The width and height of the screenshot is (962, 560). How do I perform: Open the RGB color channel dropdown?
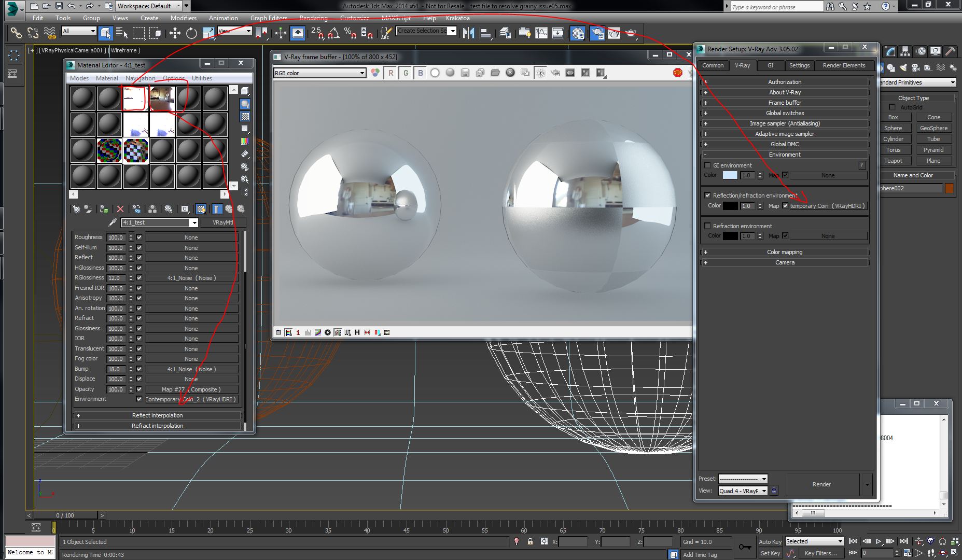319,73
